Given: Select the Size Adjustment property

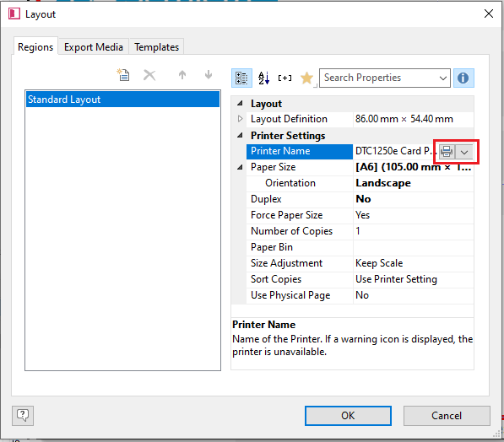Looking at the screenshot, I should click(286, 263).
